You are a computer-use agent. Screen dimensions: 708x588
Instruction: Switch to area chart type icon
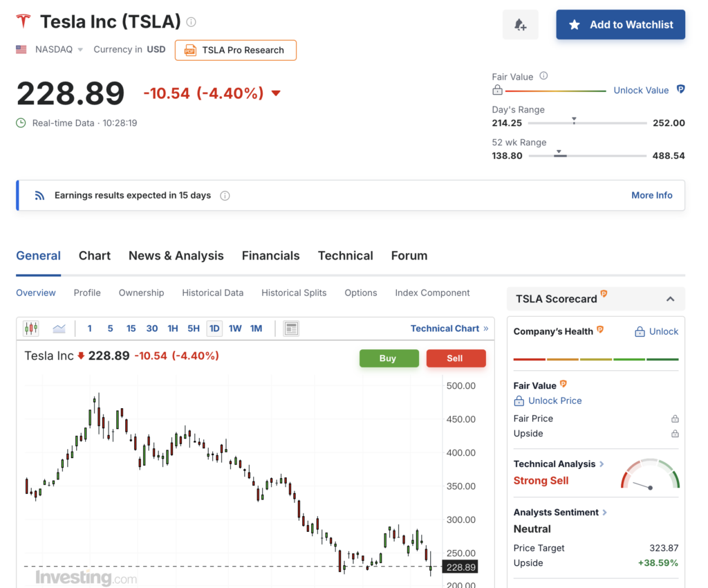[59, 329]
